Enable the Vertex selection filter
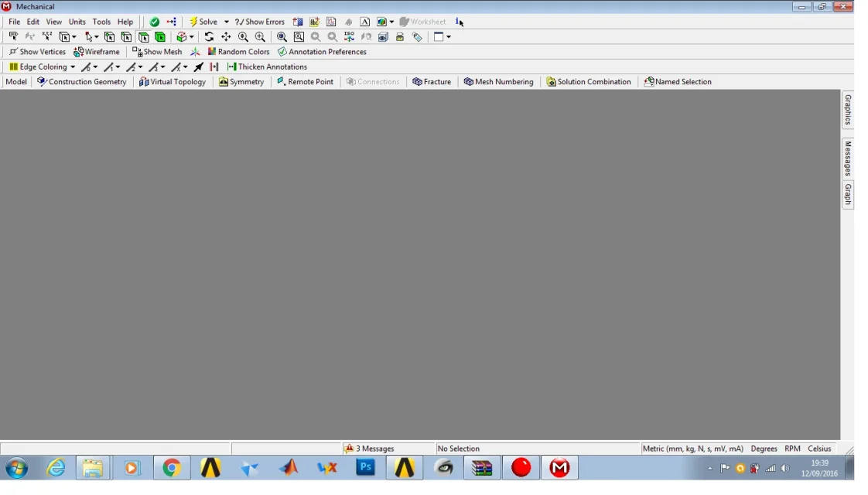The image size is (868, 495). click(x=111, y=37)
